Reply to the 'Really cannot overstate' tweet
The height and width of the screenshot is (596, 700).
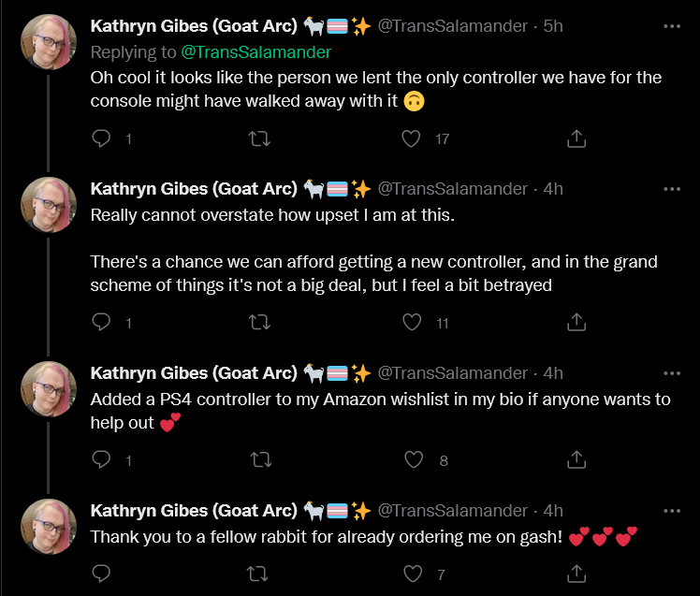101,322
